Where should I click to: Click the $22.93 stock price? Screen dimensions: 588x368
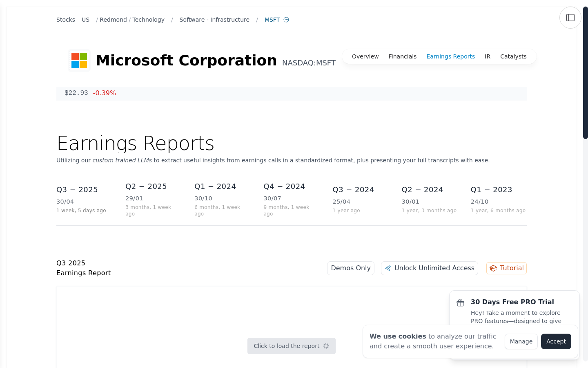(x=76, y=93)
